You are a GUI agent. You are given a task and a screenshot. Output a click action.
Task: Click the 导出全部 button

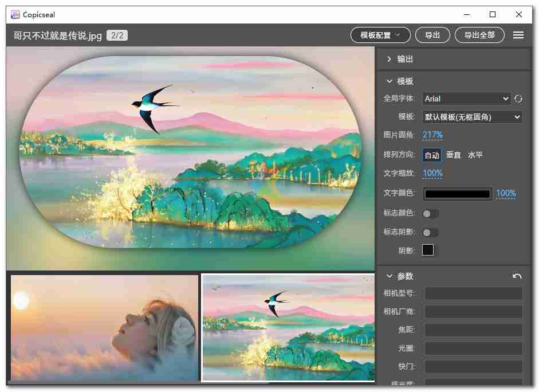(479, 35)
